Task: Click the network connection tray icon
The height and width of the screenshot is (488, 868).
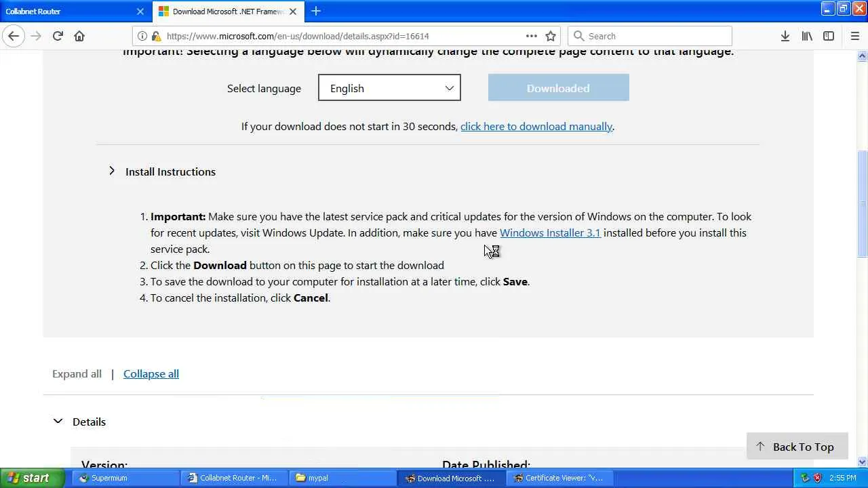Action: [x=805, y=478]
